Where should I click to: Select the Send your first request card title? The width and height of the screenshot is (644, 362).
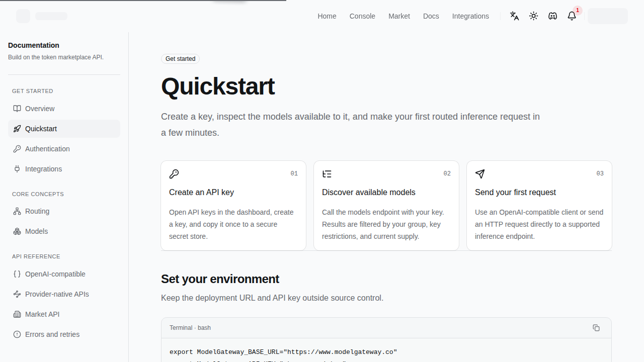[x=515, y=192]
